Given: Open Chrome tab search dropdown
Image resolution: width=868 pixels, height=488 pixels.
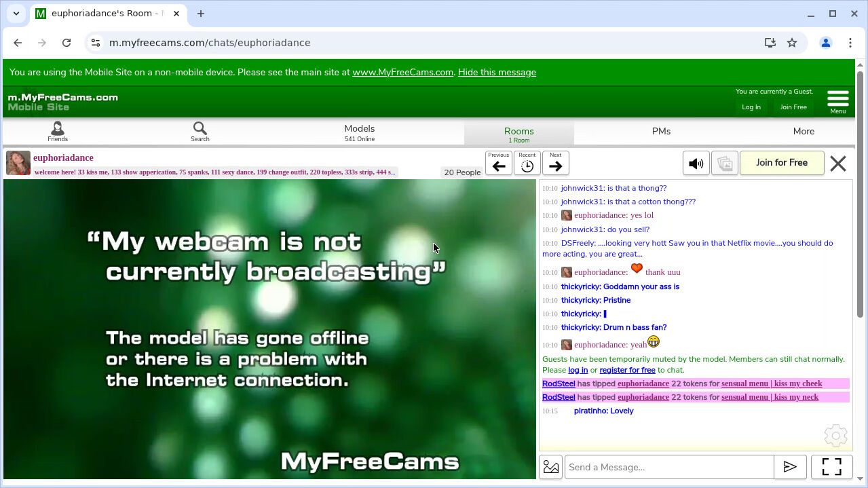Looking at the screenshot, I should pyautogui.click(x=16, y=14).
